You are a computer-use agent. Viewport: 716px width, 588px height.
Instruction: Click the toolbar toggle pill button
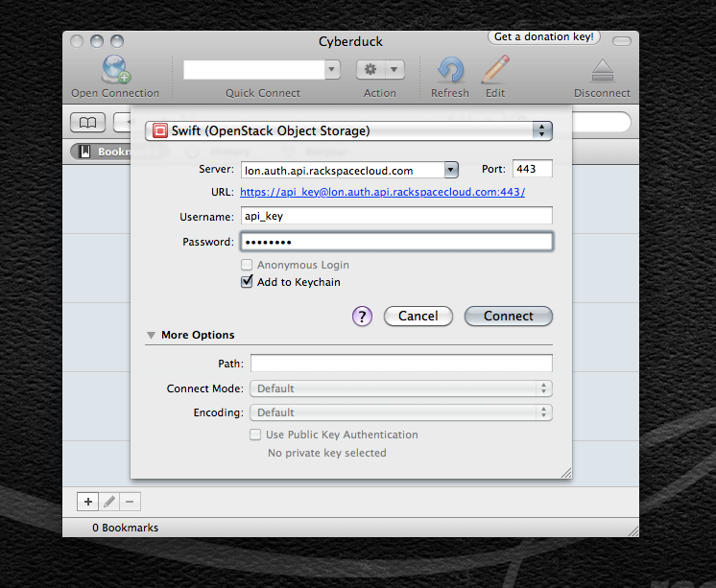(622, 41)
